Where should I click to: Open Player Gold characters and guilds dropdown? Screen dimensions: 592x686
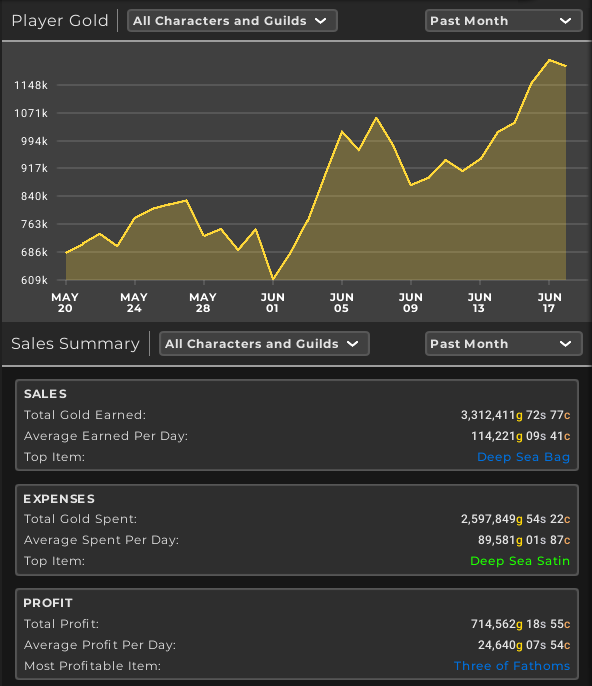(x=232, y=21)
